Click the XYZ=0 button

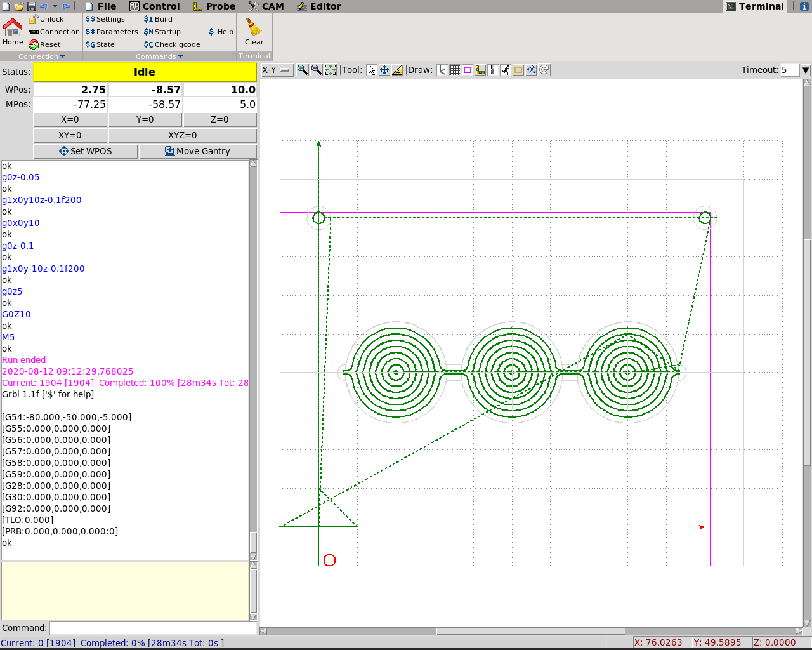[182, 135]
